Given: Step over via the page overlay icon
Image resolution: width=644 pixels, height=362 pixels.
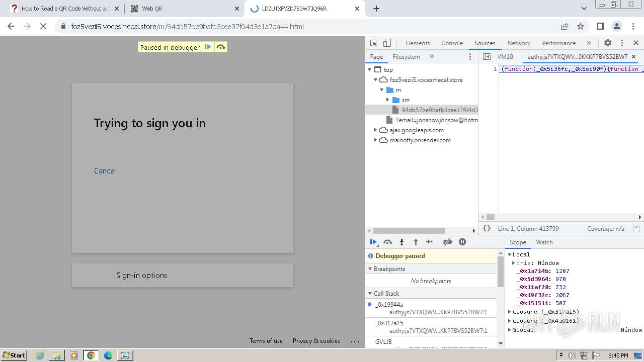Looking at the screenshot, I should coord(220,47).
